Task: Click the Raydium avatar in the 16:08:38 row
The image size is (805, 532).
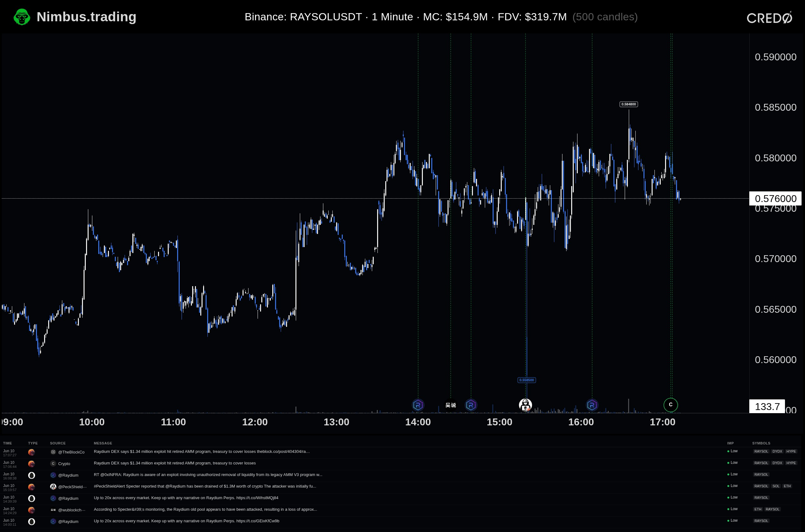Action: pyautogui.click(x=53, y=475)
